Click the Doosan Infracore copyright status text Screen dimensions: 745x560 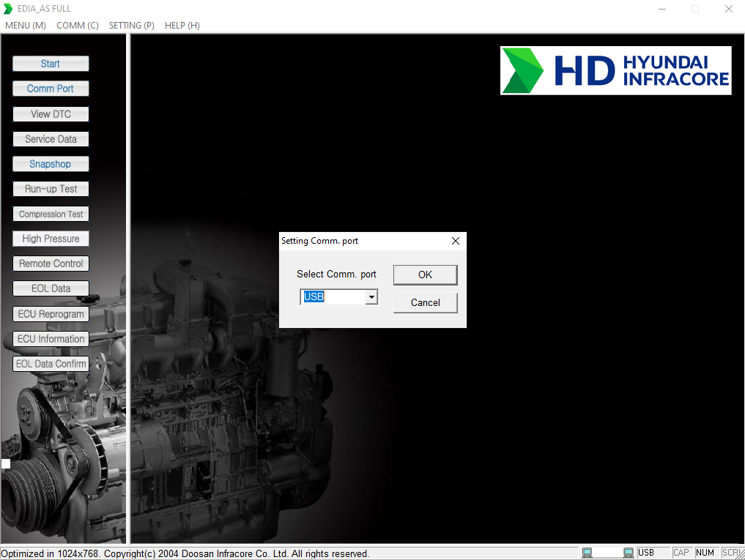[185, 554]
